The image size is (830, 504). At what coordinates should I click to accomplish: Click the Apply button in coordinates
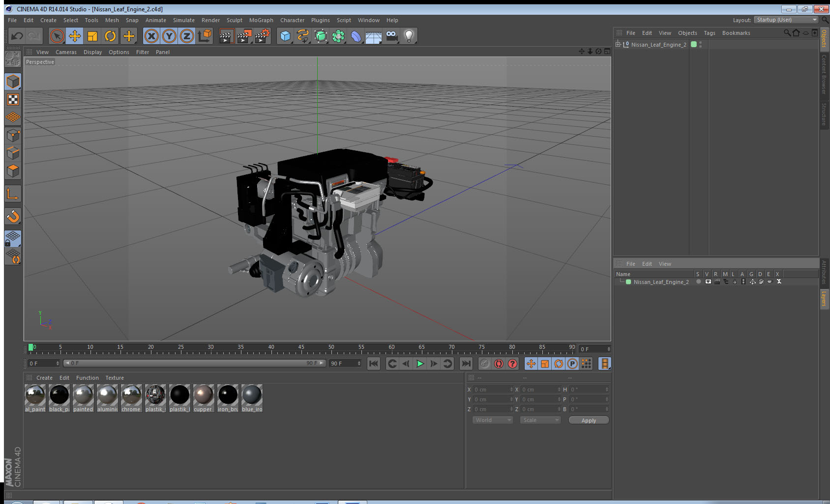(589, 420)
